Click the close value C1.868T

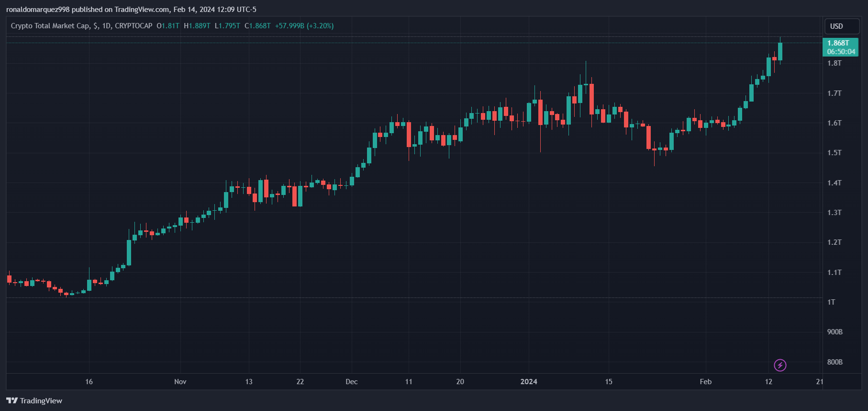click(x=257, y=26)
